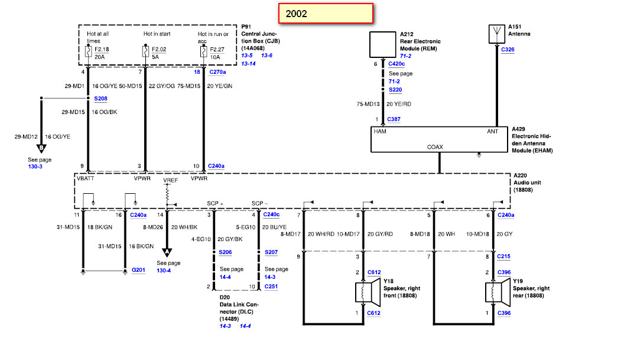Click the F2.27 10A fuse symbol
This screenshot has height=364, width=624.
click(x=204, y=51)
